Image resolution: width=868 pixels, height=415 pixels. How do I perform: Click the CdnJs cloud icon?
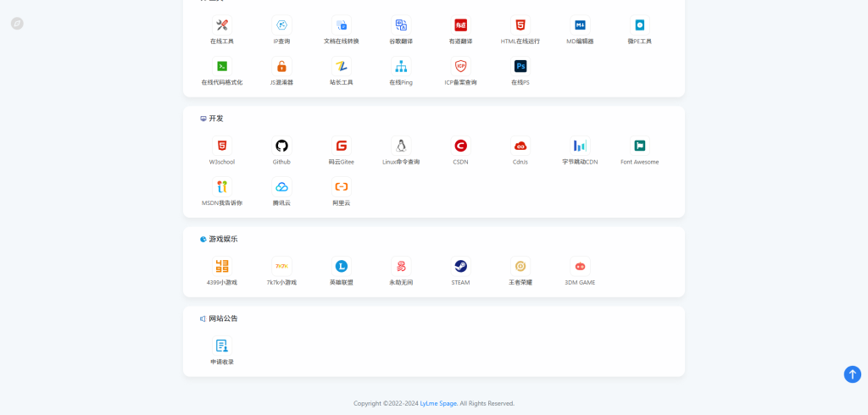(x=520, y=146)
